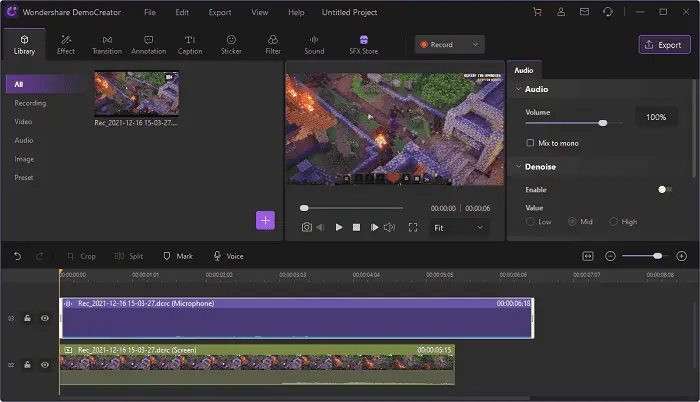Image resolution: width=700 pixels, height=402 pixels.
Task: Fit timeline to window icon
Action: coord(588,256)
